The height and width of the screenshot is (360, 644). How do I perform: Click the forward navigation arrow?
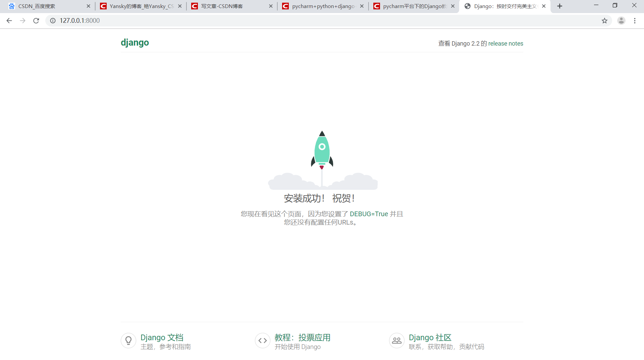click(x=22, y=21)
